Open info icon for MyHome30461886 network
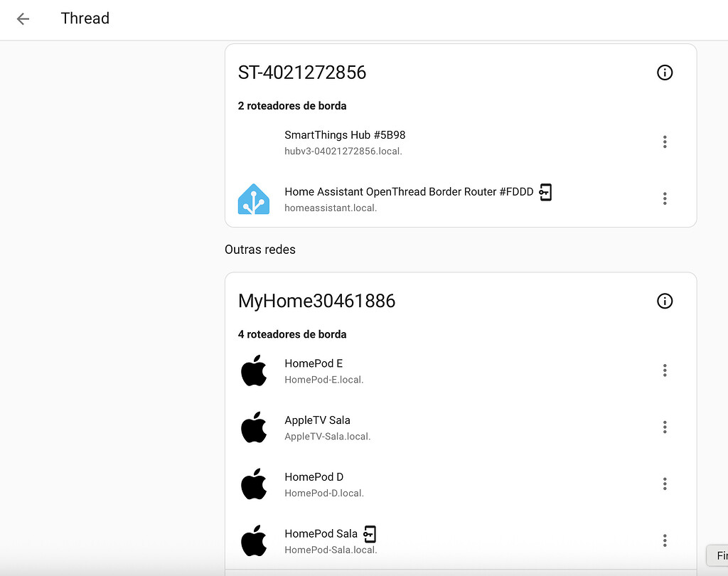Screen dimensions: 728x576 coord(665,301)
